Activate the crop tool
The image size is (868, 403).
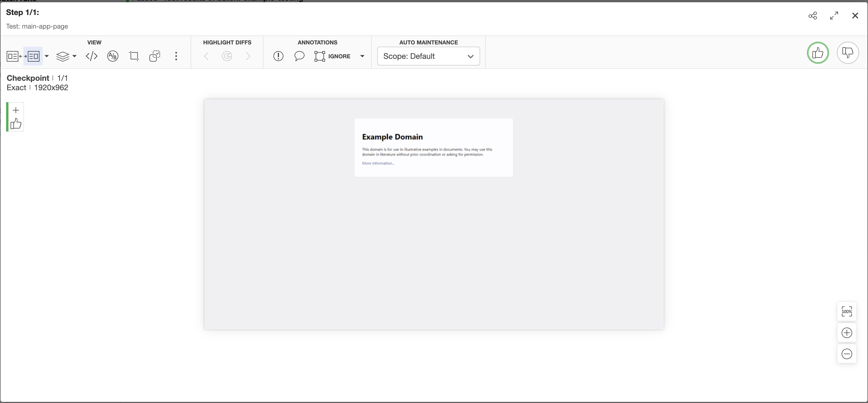click(x=134, y=56)
